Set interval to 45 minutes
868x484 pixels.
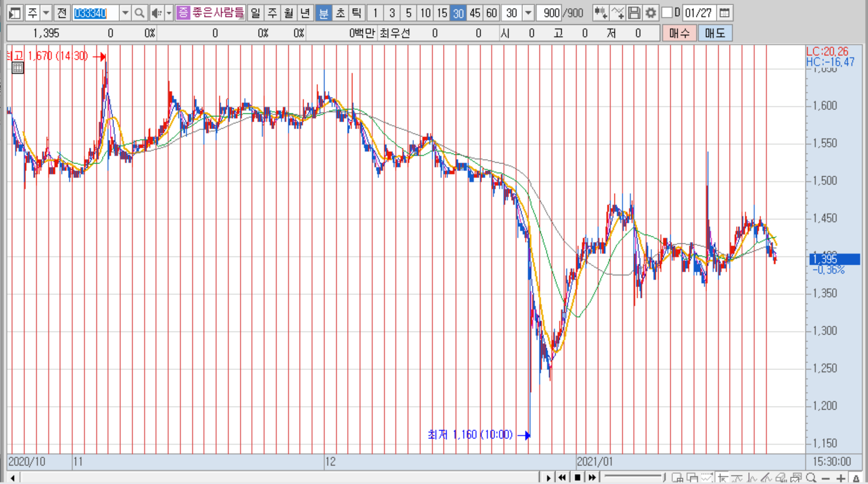point(475,13)
